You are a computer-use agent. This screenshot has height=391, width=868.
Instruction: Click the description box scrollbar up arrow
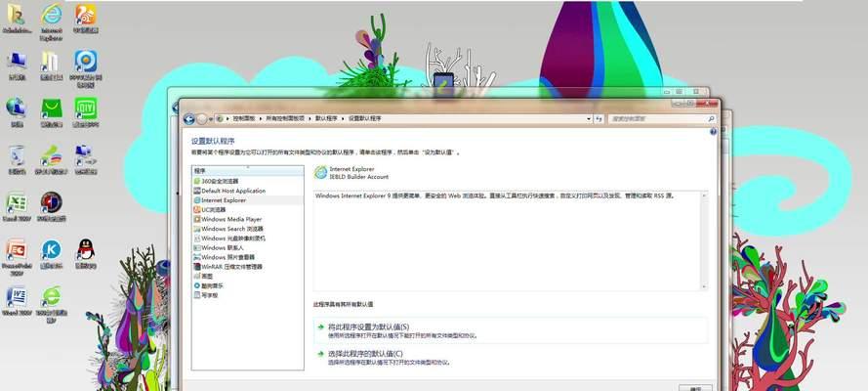(704, 195)
